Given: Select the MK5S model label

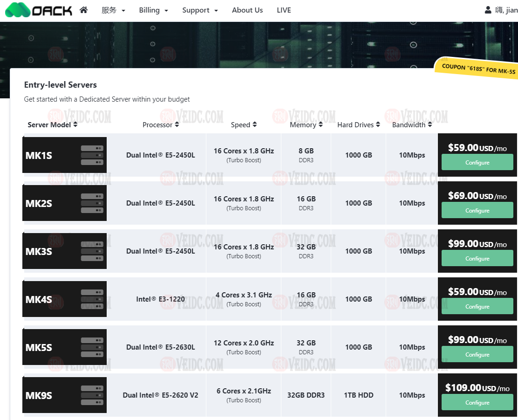Looking at the screenshot, I should coord(39,347).
